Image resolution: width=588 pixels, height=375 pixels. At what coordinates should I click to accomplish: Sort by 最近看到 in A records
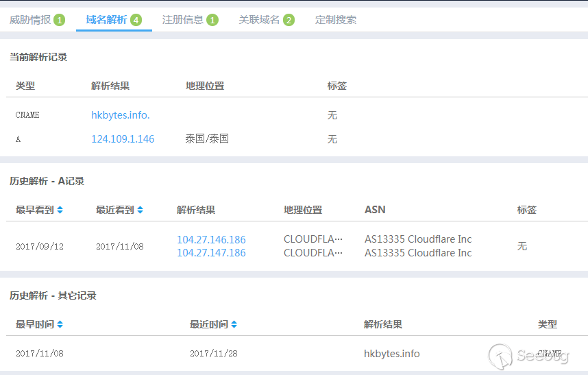click(140, 210)
